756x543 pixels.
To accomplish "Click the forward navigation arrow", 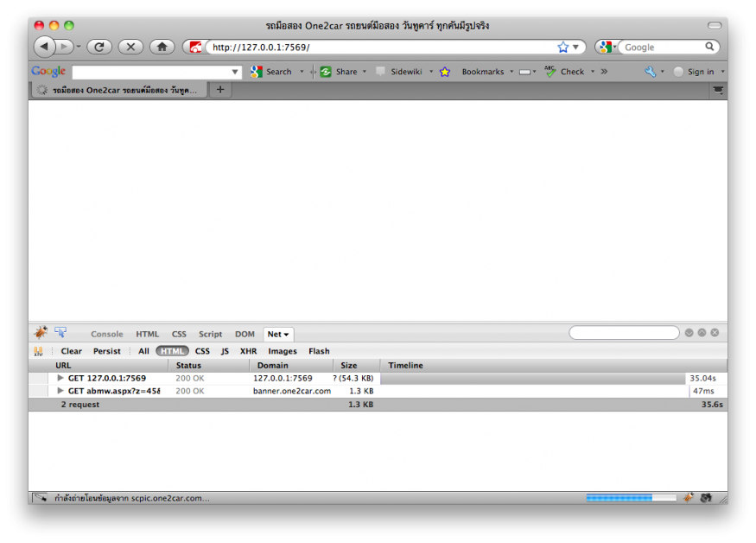I will (x=64, y=47).
